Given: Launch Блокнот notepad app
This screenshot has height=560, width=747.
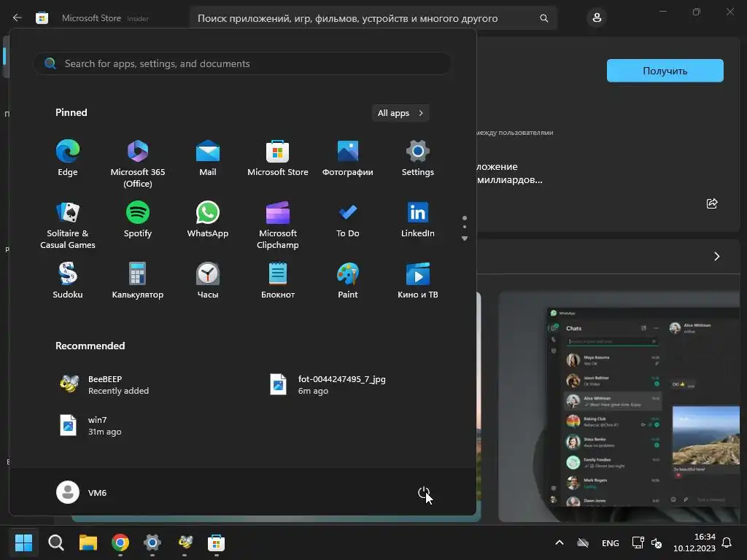Looking at the screenshot, I should coord(278,281).
